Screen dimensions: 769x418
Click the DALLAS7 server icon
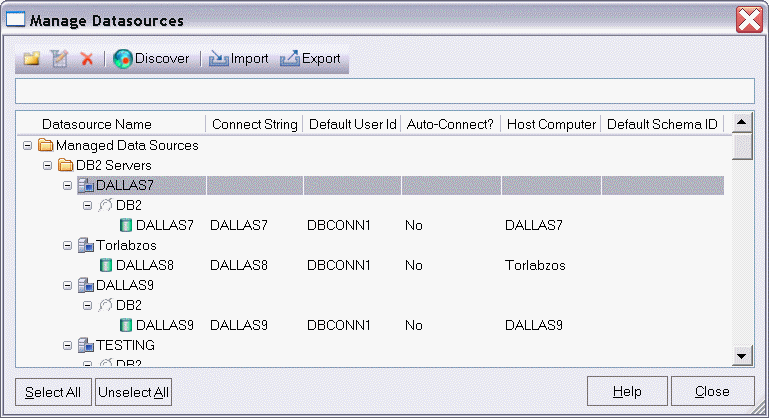(86, 185)
